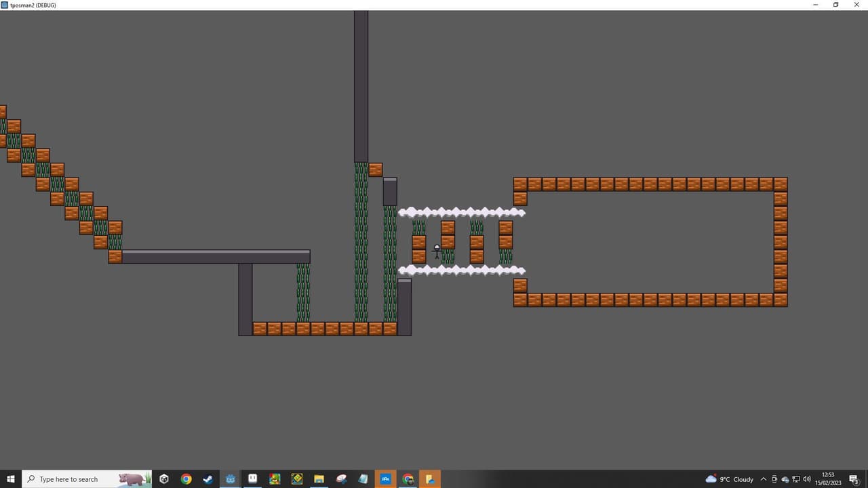The image size is (868, 488).
Task: Switch to second Chrome profile taskbar icon
Action: 408,479
